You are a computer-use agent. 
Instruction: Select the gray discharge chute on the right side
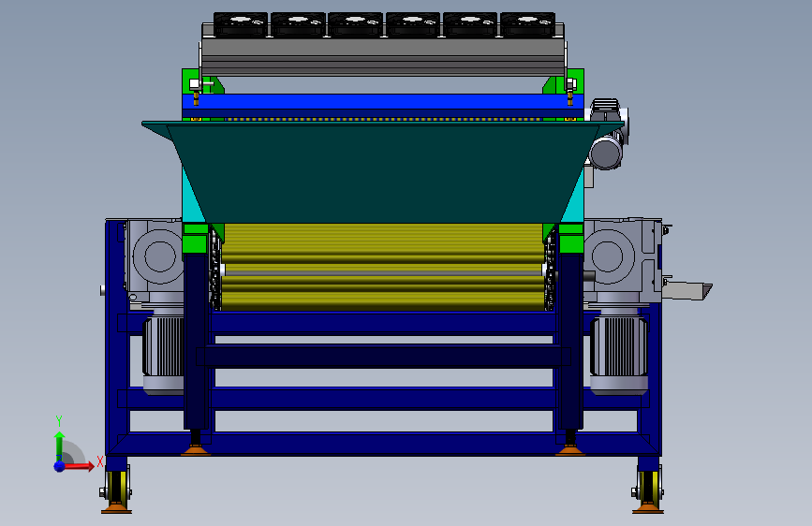(x=687, y=290)
